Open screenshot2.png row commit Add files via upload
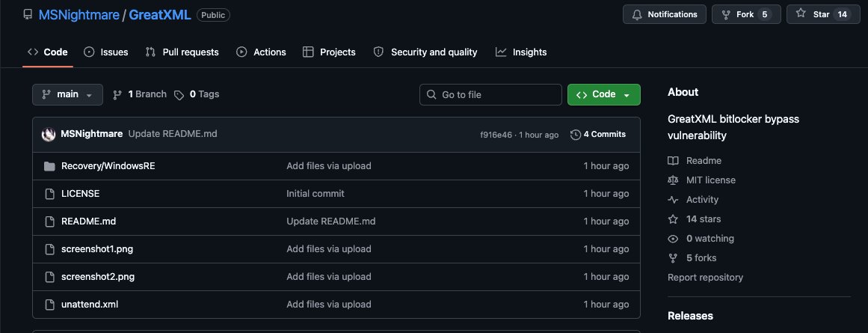 point(329,276)
